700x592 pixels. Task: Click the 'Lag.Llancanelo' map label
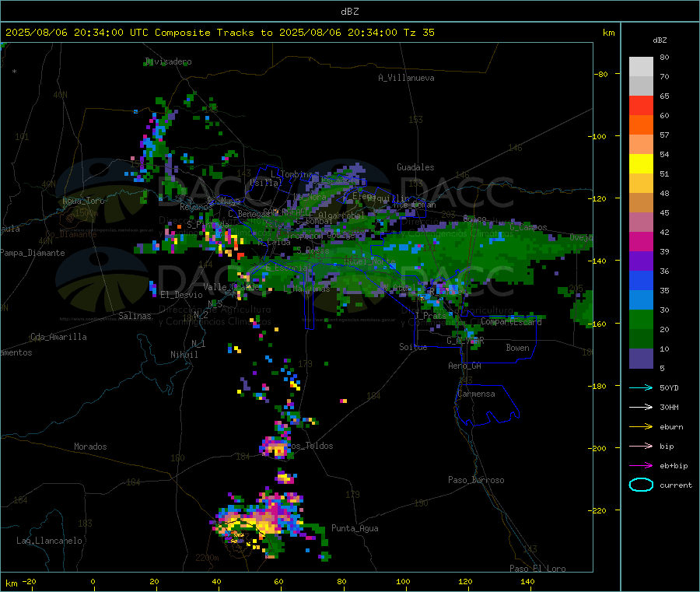pyautogui.click(x=50, y=541)
